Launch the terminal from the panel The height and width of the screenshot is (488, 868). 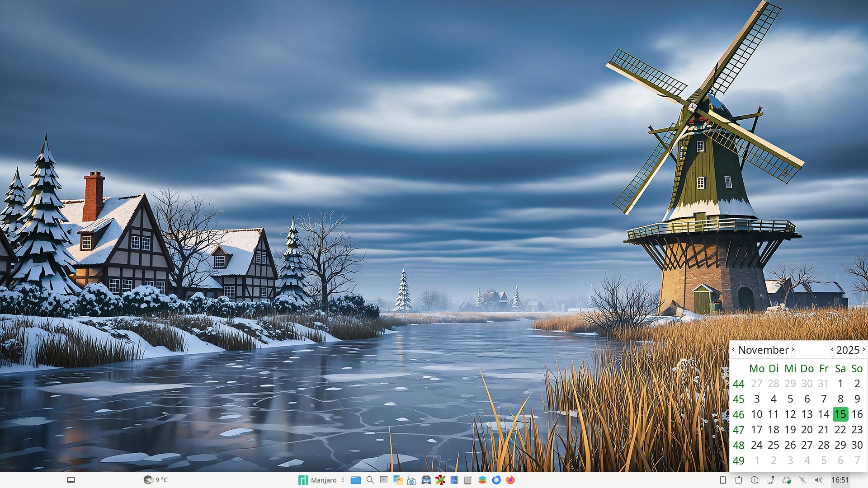point(384,480)
